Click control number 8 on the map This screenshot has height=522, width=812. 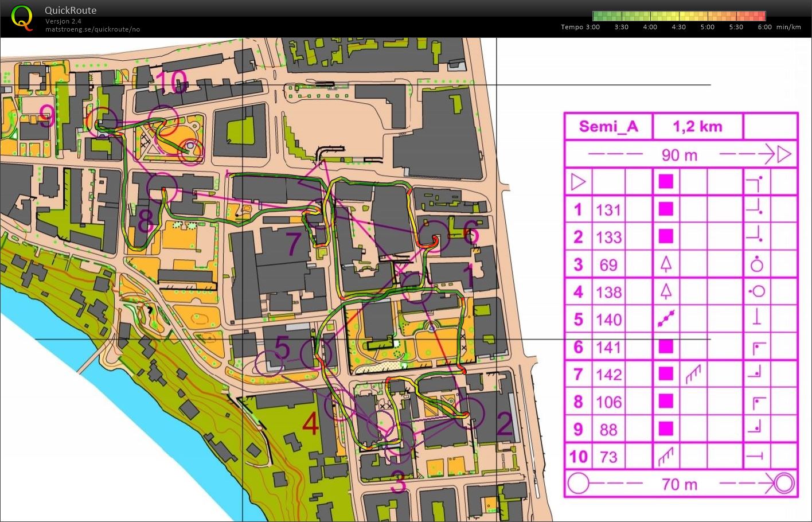(145, 221)
